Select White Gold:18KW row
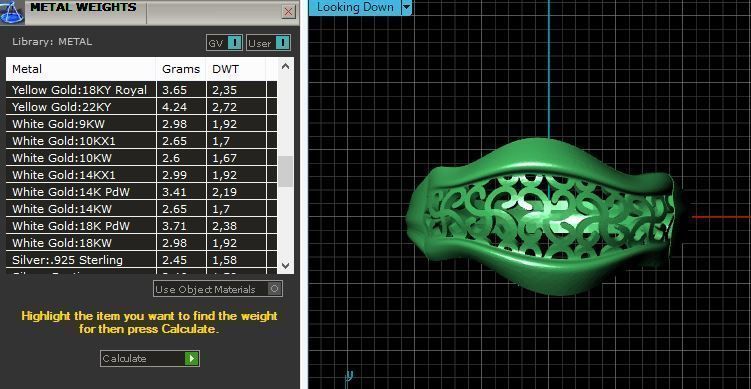This screenshot has height=389, width=751. [x=141, y=243]
